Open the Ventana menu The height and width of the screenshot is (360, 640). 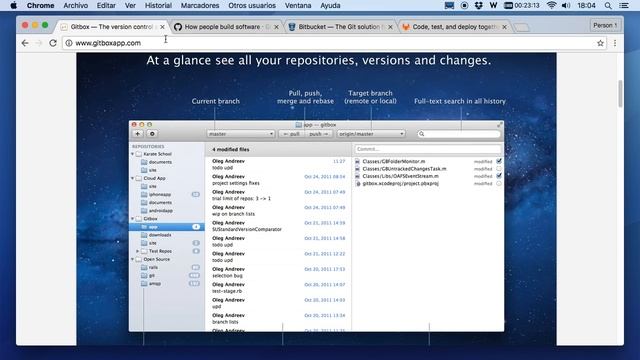pos(298,5)
